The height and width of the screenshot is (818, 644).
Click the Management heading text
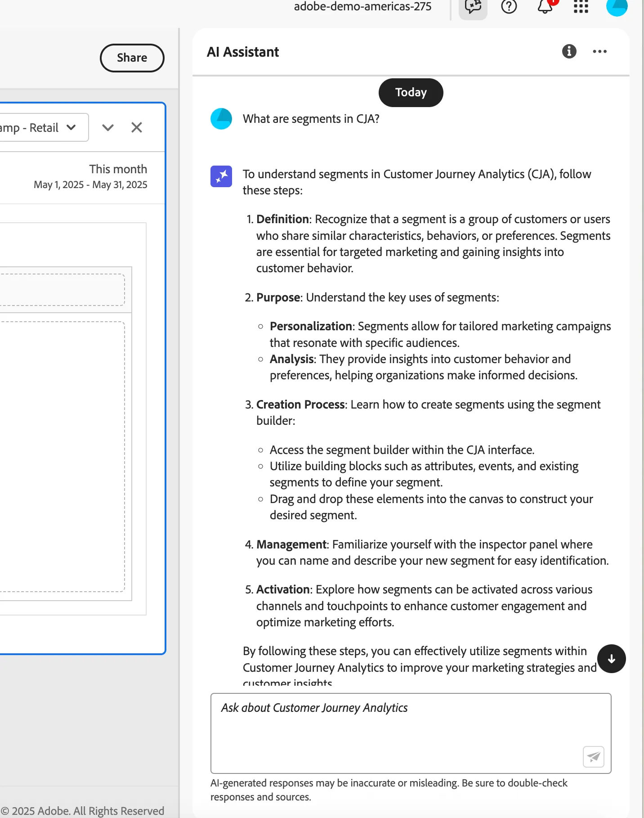coord(291,544)
